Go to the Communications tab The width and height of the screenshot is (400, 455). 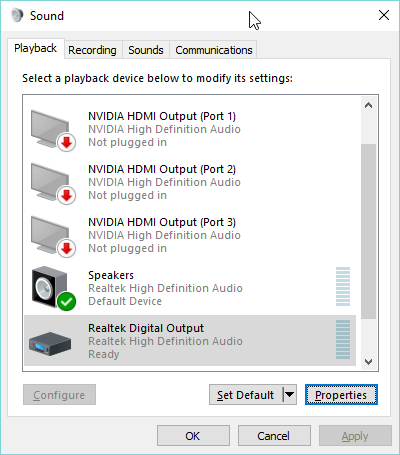pos(214,50)
